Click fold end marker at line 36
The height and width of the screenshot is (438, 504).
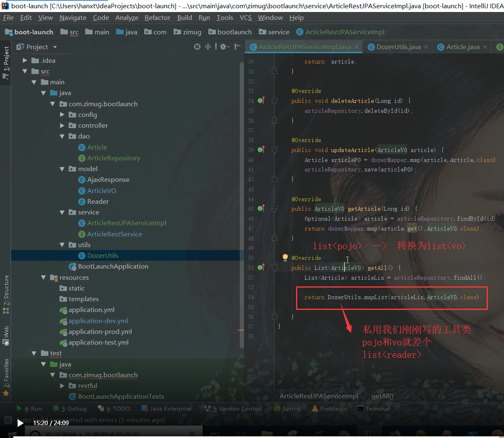pos(274,120)
